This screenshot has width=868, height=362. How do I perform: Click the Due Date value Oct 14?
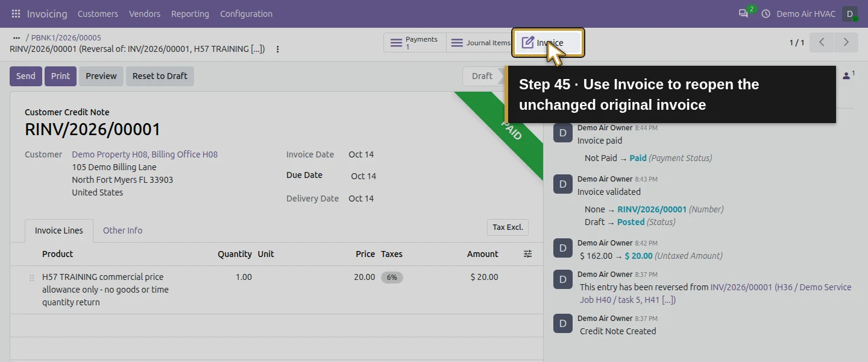(363, 176)
